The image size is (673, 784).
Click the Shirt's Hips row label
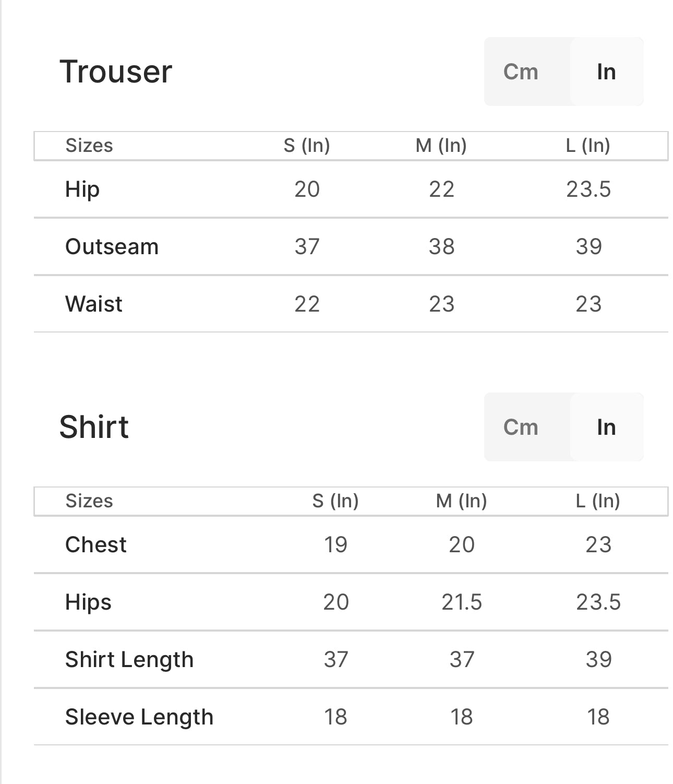88,602
